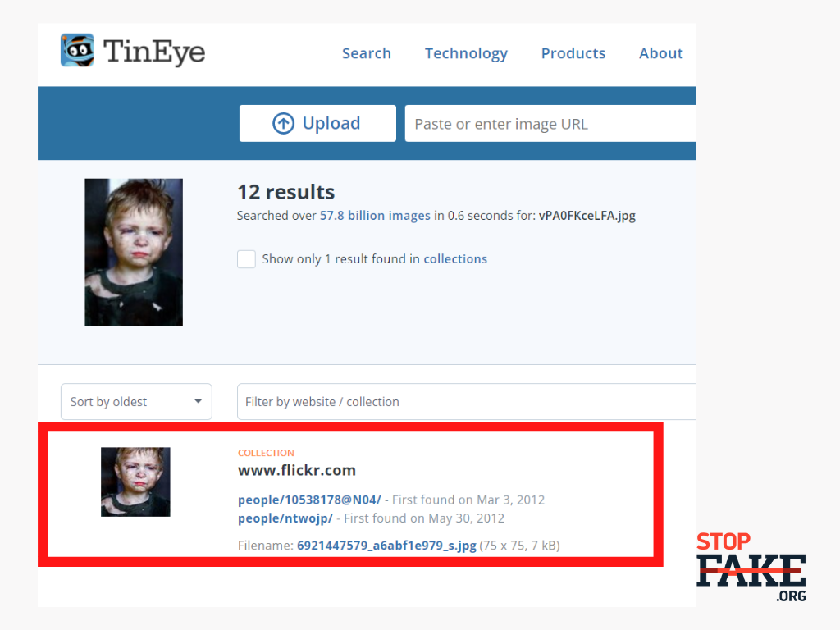Click the upload arrow circle icon

coord(283,123)
